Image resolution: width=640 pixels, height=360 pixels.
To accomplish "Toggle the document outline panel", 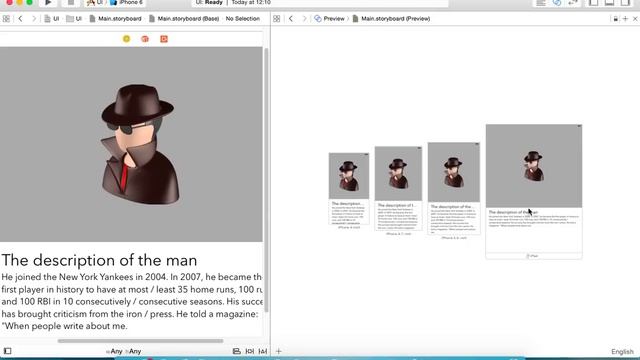I will point(7,351).
